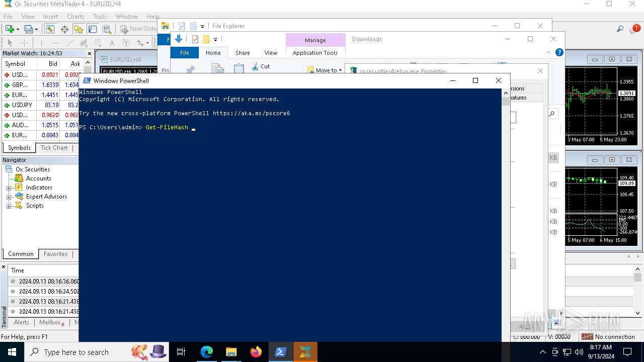The width and height of the screenshot is (644, 362).
Task: Open the Share tab in File Explorer
Action: [243, 53]
